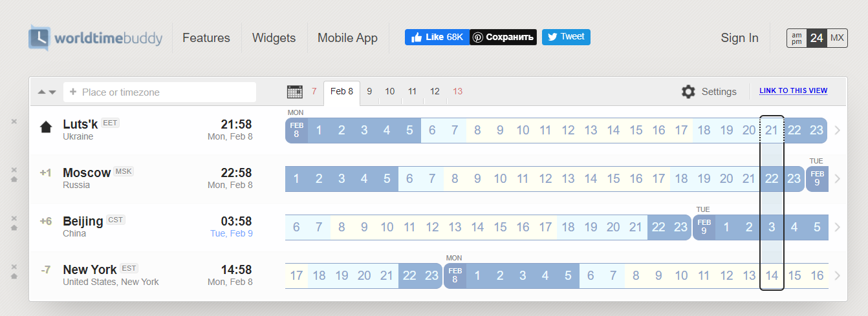This screenshot has width=868, height=316.
Task: Open the Features menu item
Action: tap(206, 38)
